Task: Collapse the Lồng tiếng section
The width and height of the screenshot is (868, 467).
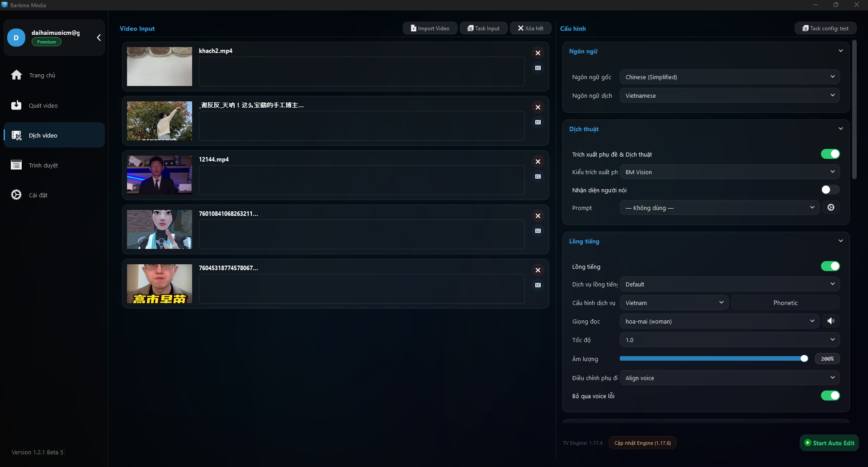Action: [840, 241]
